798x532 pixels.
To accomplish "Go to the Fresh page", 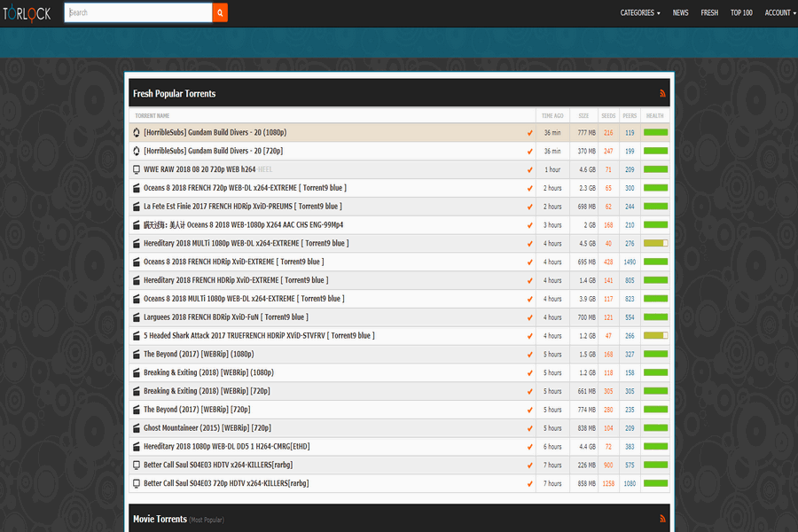I will (709, 12).
